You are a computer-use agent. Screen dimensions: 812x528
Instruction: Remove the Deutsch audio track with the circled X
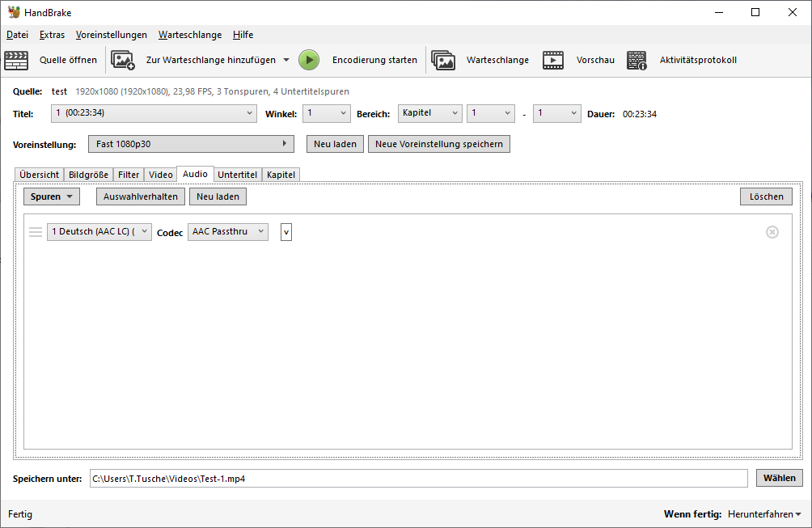tap(772, 232)
